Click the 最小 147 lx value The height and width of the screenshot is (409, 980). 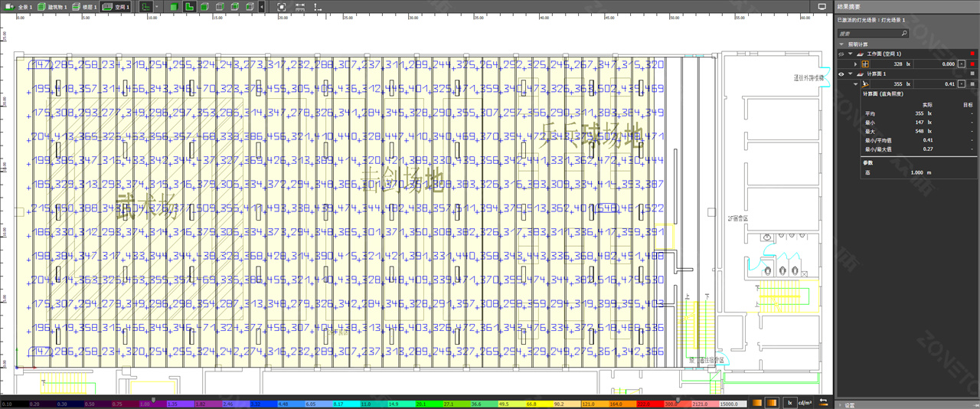[923, 122]
